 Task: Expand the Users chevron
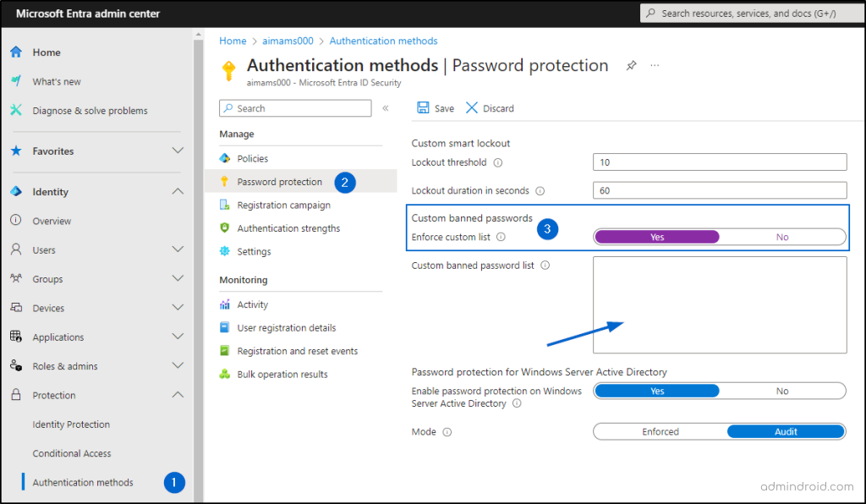coord(178,249)
